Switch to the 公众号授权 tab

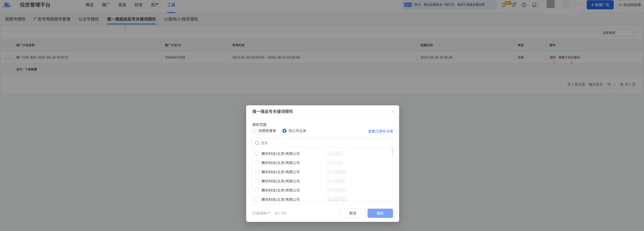click(x=89, y=19)
